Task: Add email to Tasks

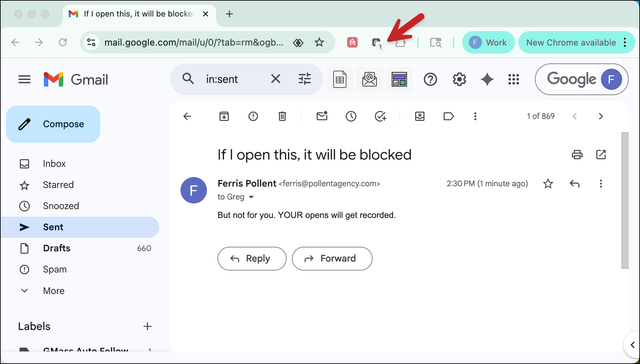Action: (380, 116)
